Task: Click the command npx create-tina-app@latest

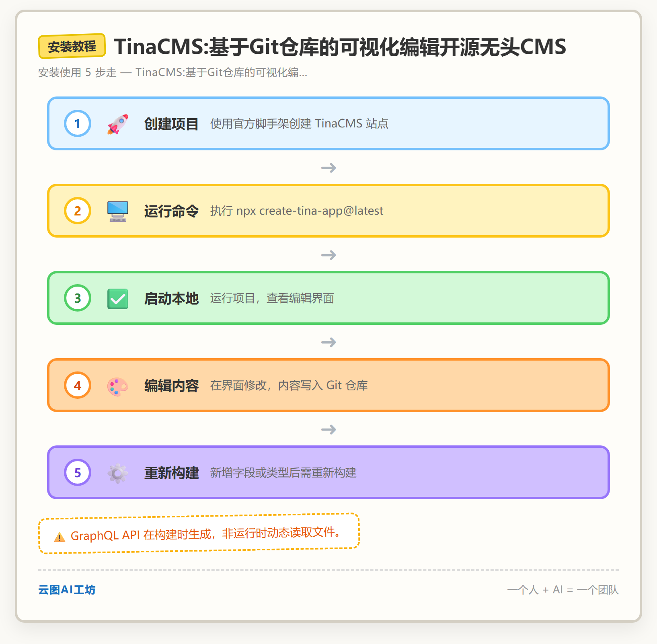Action: pos(310,211)
